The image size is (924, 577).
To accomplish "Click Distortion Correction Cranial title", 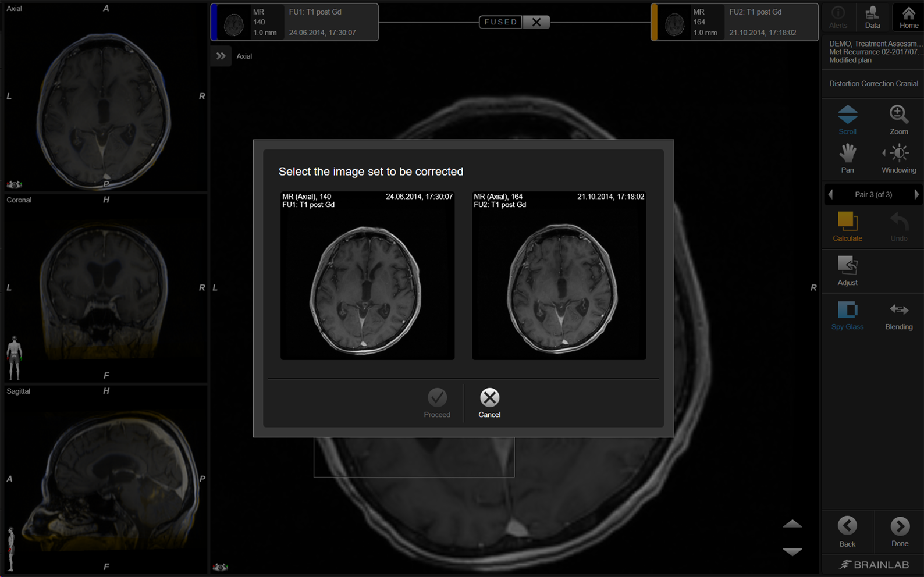I will click(x=873, y=84).
